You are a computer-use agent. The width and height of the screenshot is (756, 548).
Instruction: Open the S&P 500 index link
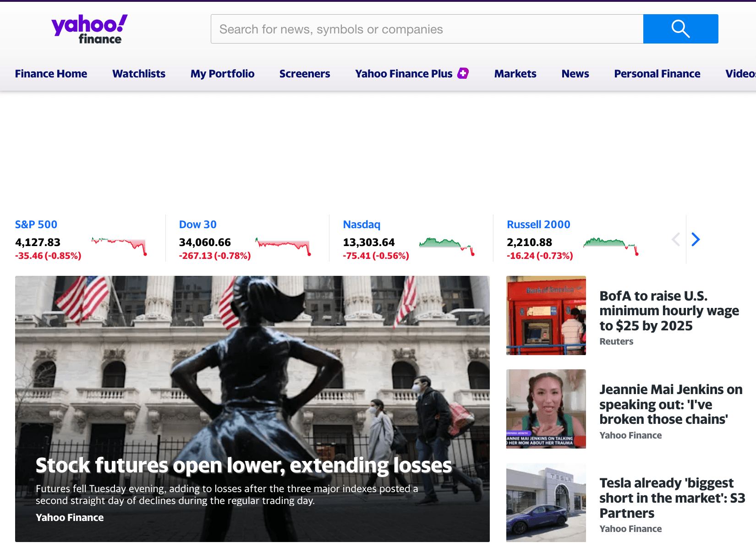point(36,225)
